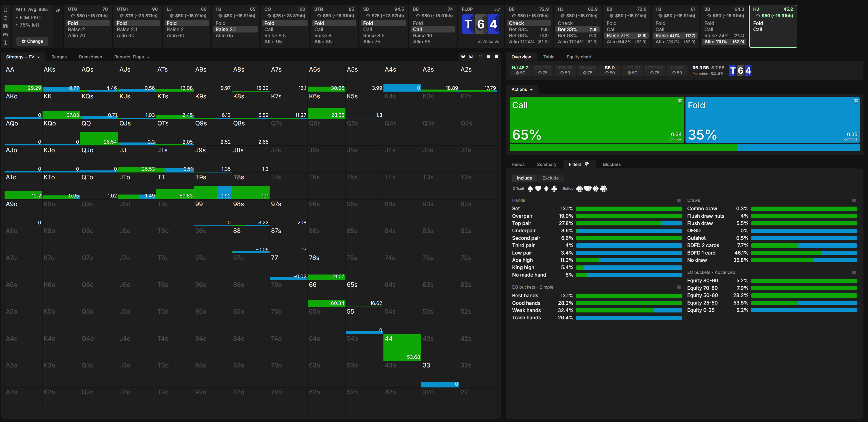868x422 pixels.
Task: Toggle the Draws filter group checkbox
Action: pyautogui.click(x=854, y=200)
